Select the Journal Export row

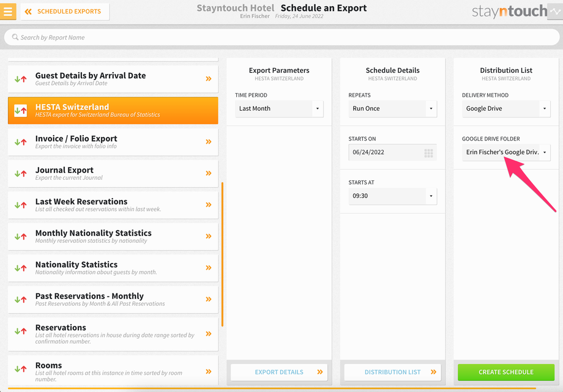(113, 174)
